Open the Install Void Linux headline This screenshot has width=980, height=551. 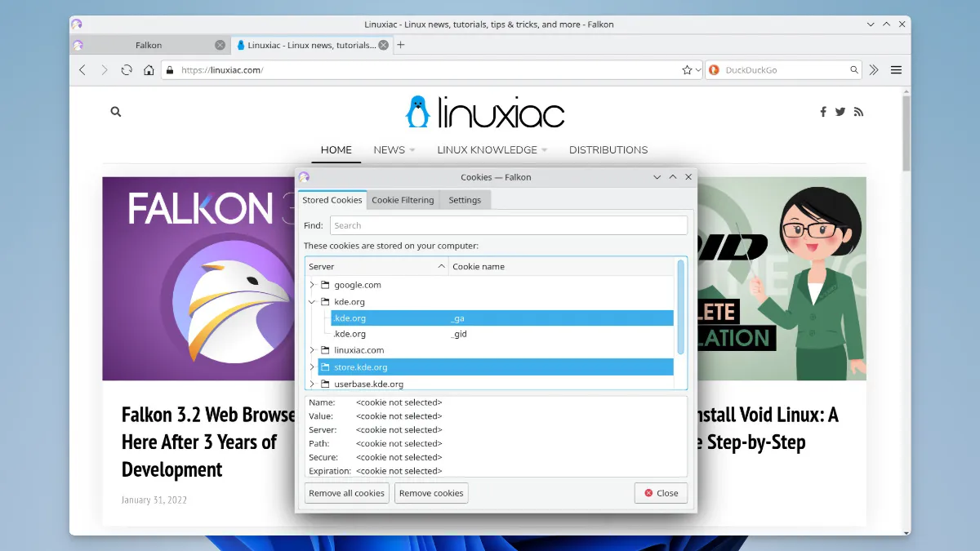(x=768, y=429)
